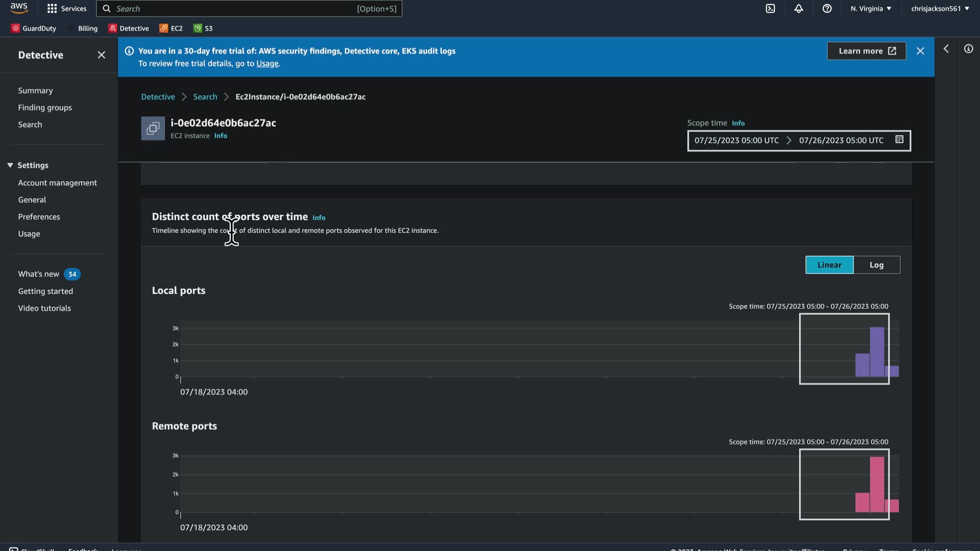The width and height of the screenshot is (980, 551).
Task: Open the notifications bell
Action: pos(798,9)
